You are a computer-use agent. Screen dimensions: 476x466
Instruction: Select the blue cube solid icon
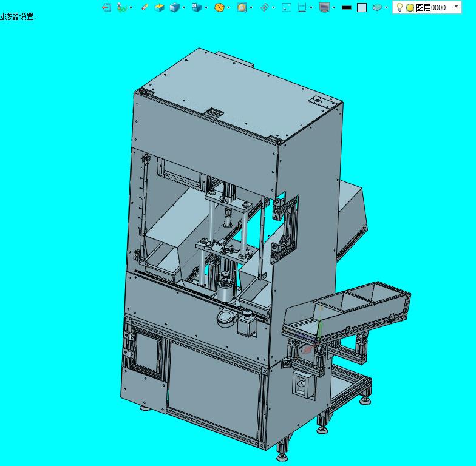tap(175, 7)
